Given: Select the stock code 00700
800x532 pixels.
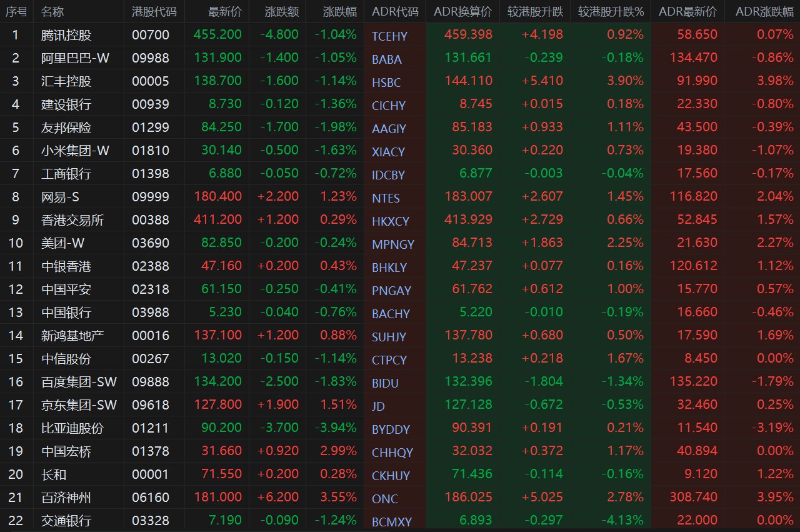Looking at the screenshot, I should pos(151,35).
